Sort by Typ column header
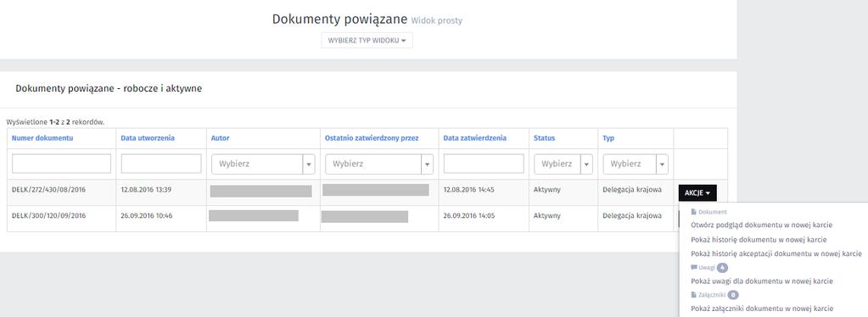868x317 pixels. point(608,138)
